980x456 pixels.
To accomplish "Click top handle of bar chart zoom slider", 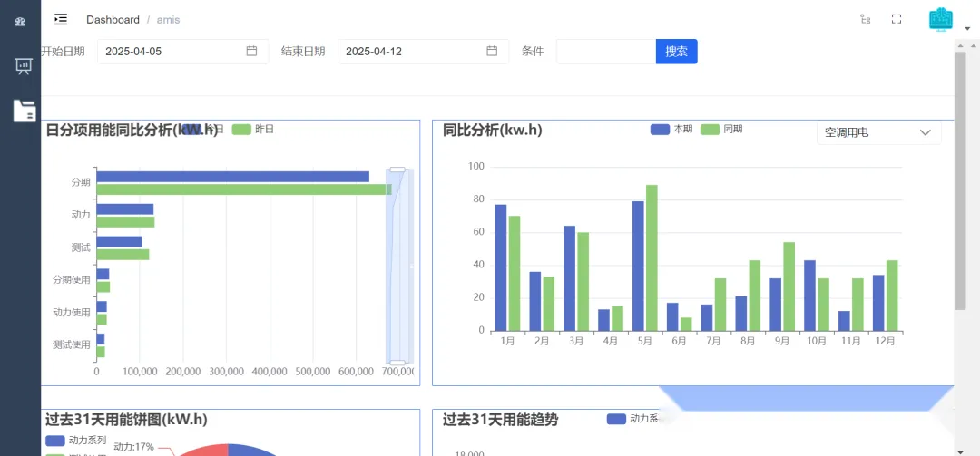I will [397, 170].
